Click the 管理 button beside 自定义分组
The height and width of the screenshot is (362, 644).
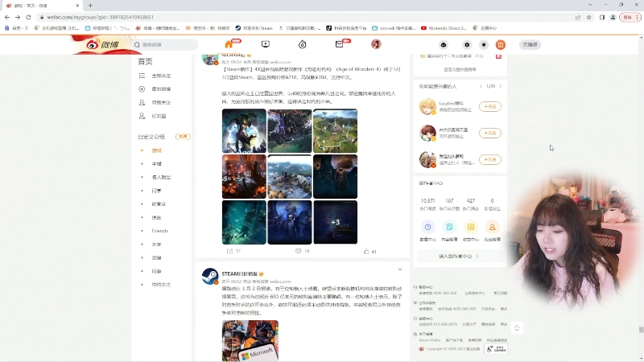(183, 137)
